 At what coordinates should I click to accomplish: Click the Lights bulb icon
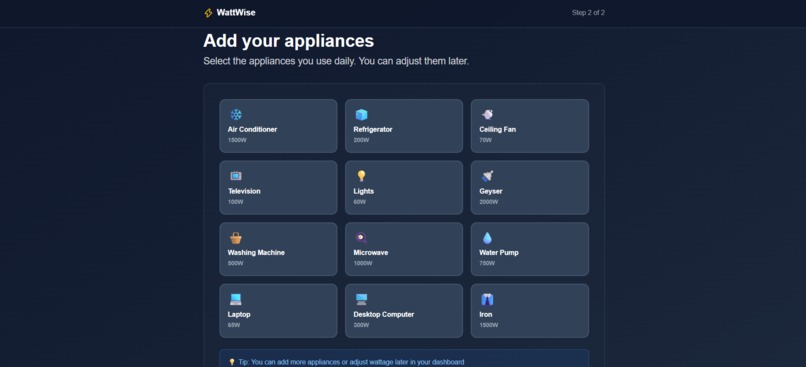click(x=361, y=176)
